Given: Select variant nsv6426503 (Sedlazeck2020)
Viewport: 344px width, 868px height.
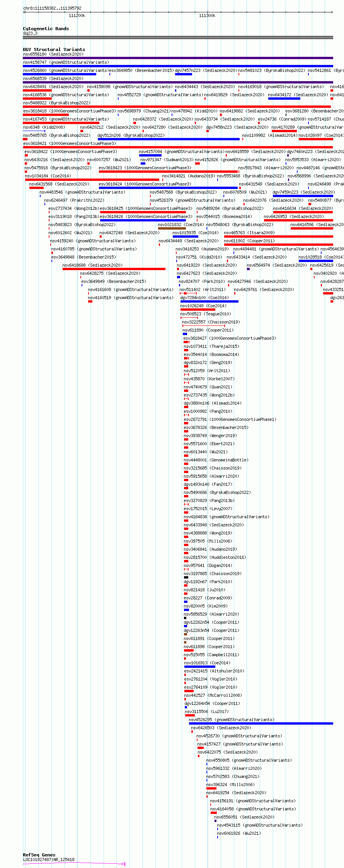Looking at the screenshot, I should [x=221, y=728].
